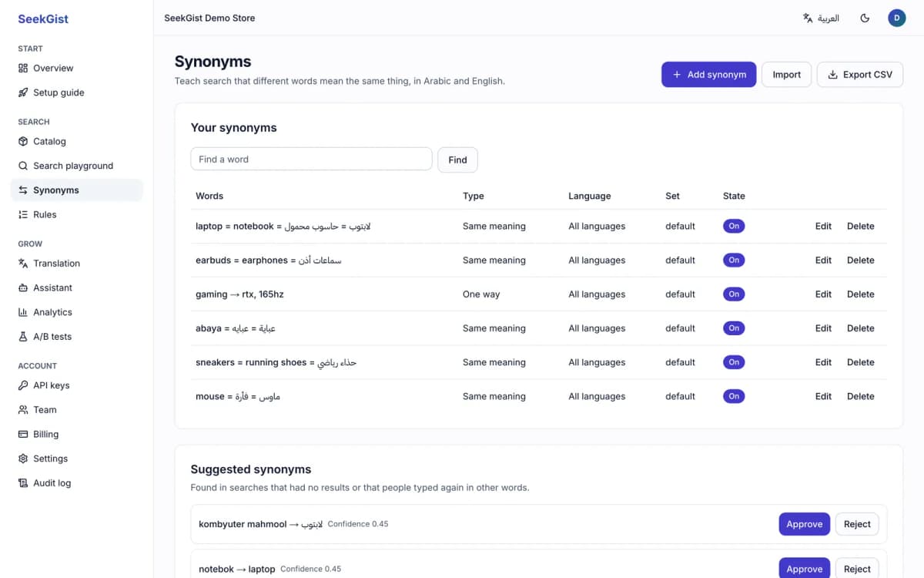Delete the gaming one-way synonym
The height and width of the screenshot is (578, 924).
tap(860, 294)
